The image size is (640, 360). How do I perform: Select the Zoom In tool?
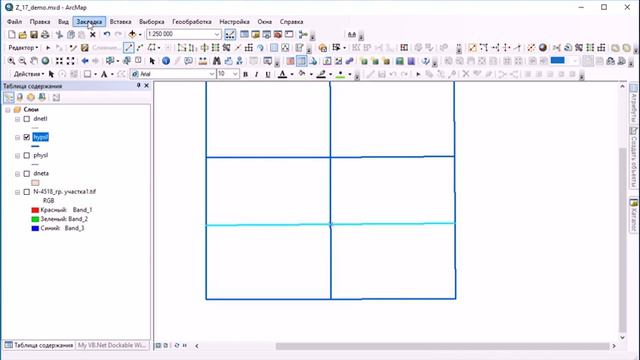point(11,61)
